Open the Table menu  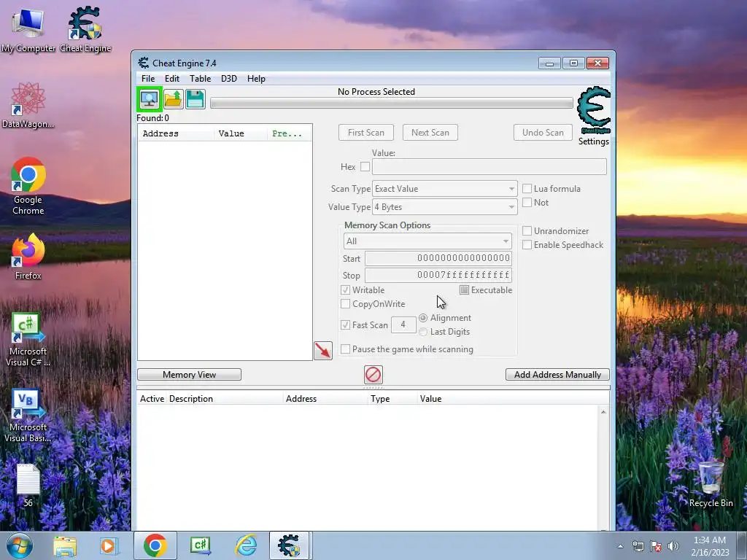(200, 79)
